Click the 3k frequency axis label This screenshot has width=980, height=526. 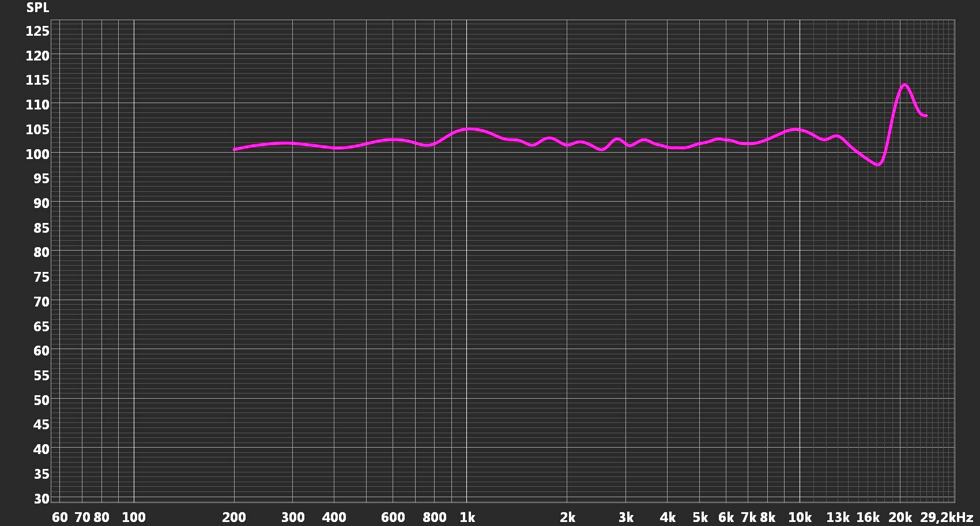tap(626, 517)
